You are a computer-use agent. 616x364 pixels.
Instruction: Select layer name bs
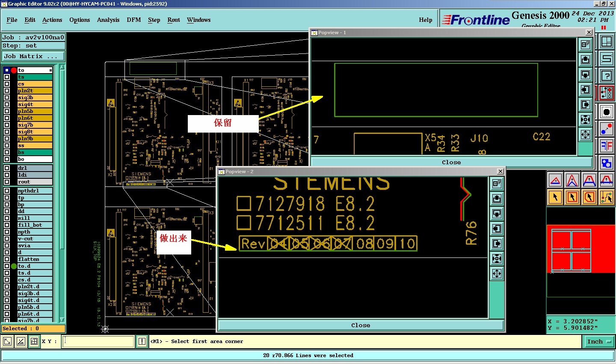[x=35, y=152]
